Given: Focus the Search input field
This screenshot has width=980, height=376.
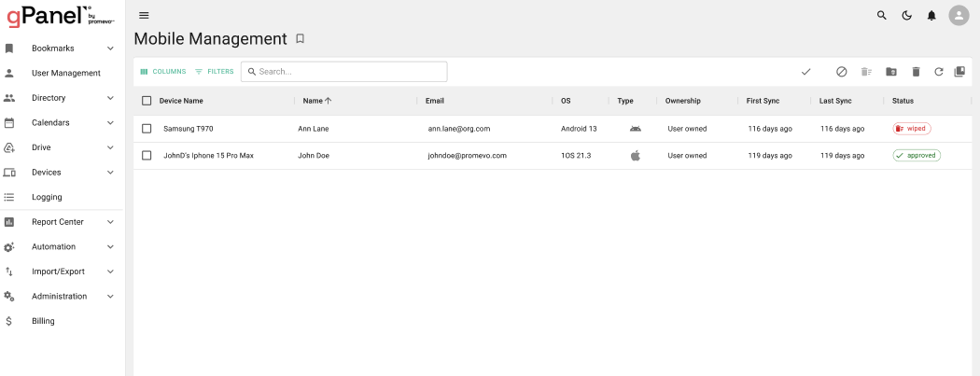Looking at the screenshot, I should (x=343, y=72).
